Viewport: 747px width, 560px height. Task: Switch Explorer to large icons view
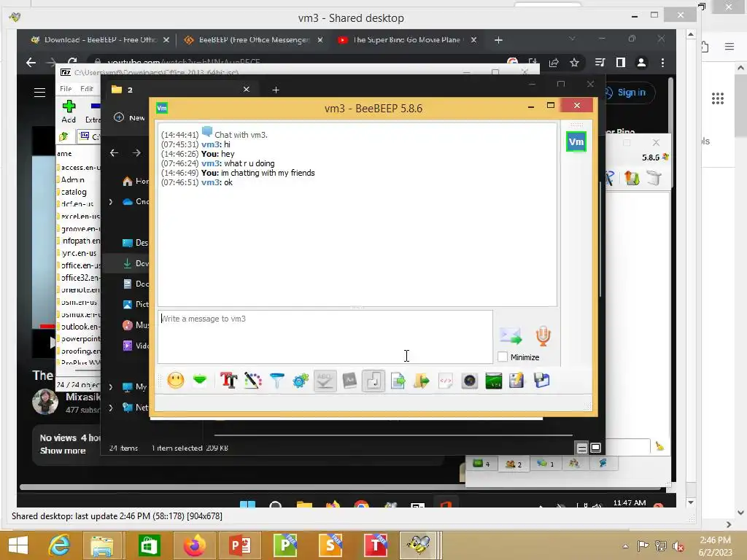595,448
